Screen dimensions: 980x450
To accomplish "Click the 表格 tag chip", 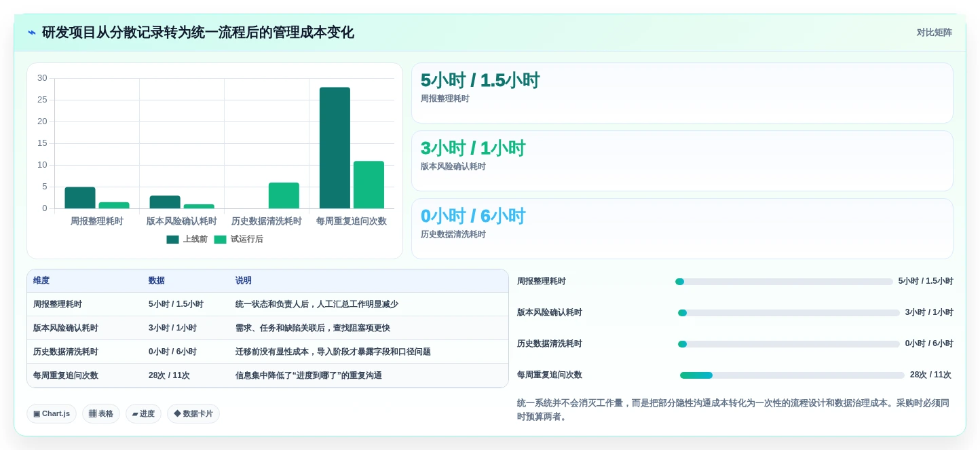I will tap(101, 414).
